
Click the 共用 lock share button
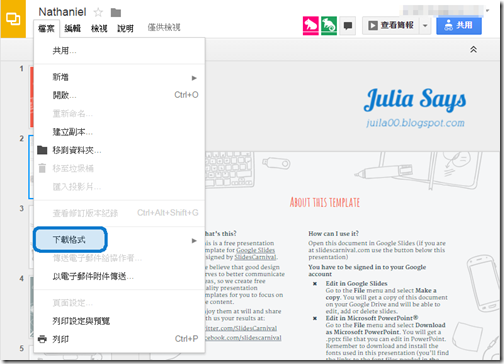pos(459,26)
